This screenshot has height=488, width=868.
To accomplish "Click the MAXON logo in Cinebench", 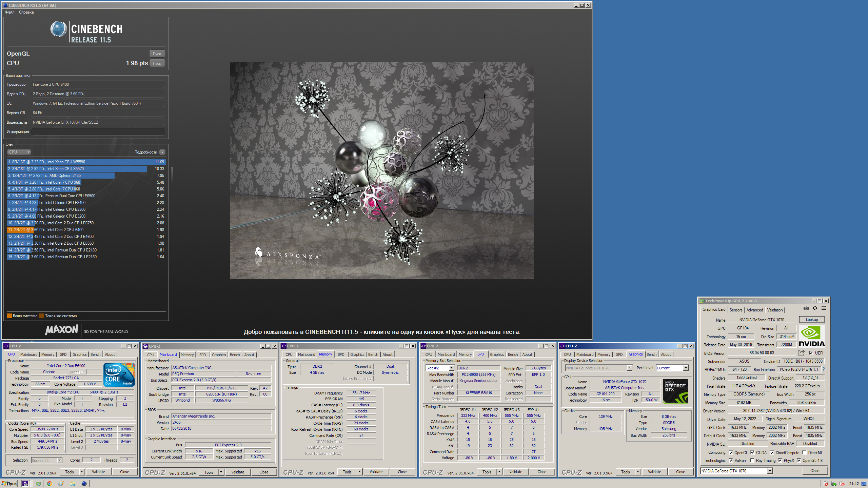I will (62, 330).
